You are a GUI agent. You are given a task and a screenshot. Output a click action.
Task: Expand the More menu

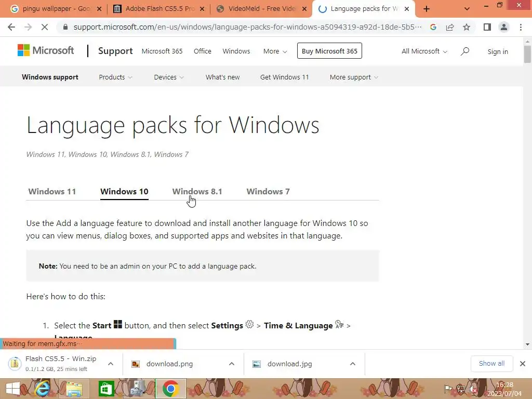pos(275,51)
